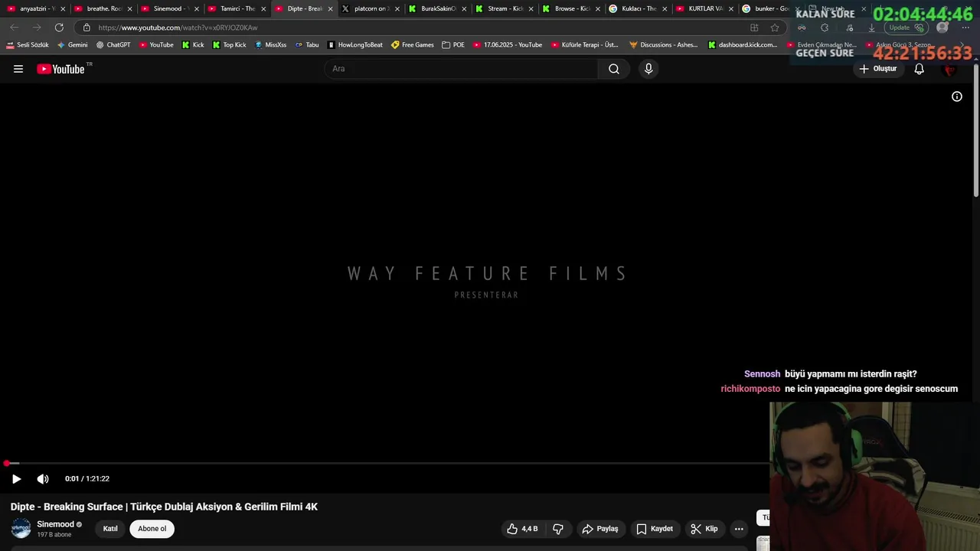Show video info card icon

pyautogui.click(x=957, y=96)
